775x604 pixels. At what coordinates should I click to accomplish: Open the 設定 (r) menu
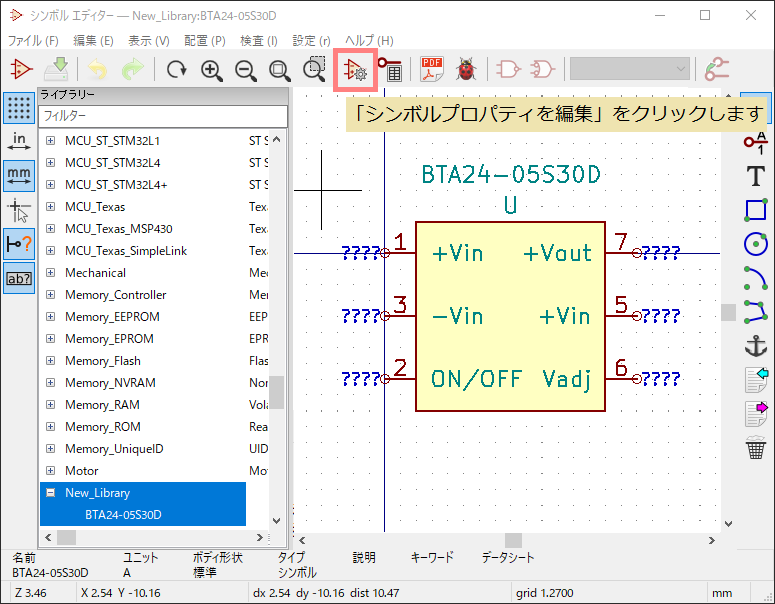point(311,41)
